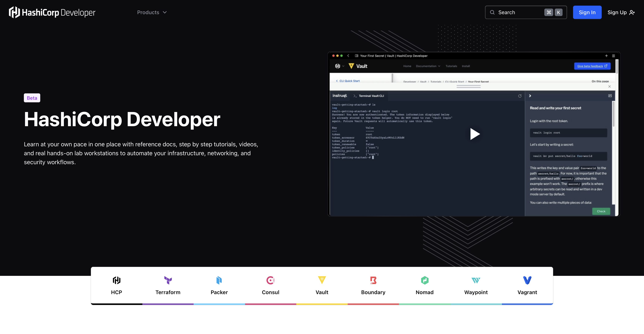Open the Vault product page icon

pyautogui.click(x=322, y=281)
